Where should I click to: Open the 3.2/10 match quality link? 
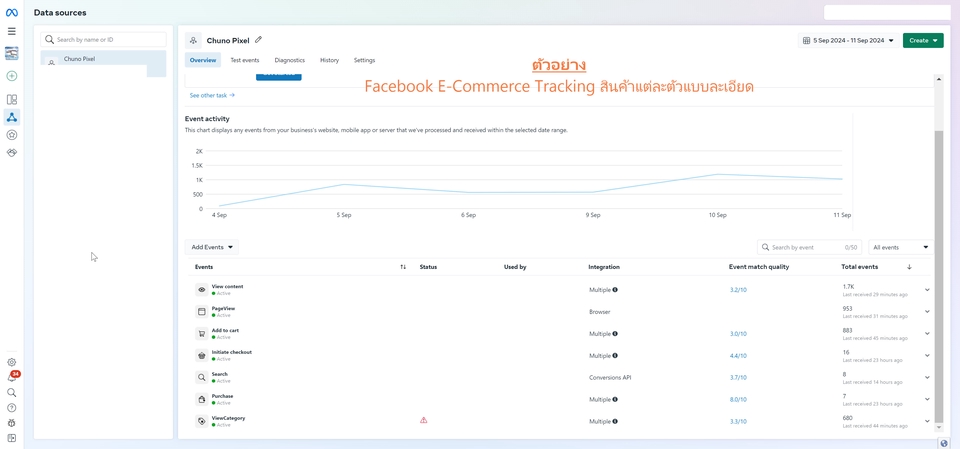738,290
